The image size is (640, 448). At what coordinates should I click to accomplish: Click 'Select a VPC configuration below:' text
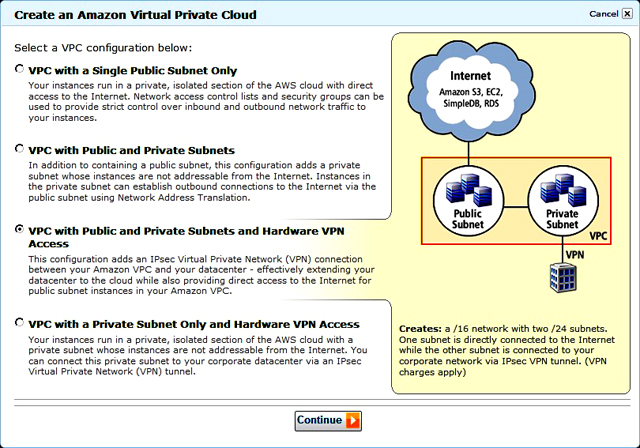[103, 48]
